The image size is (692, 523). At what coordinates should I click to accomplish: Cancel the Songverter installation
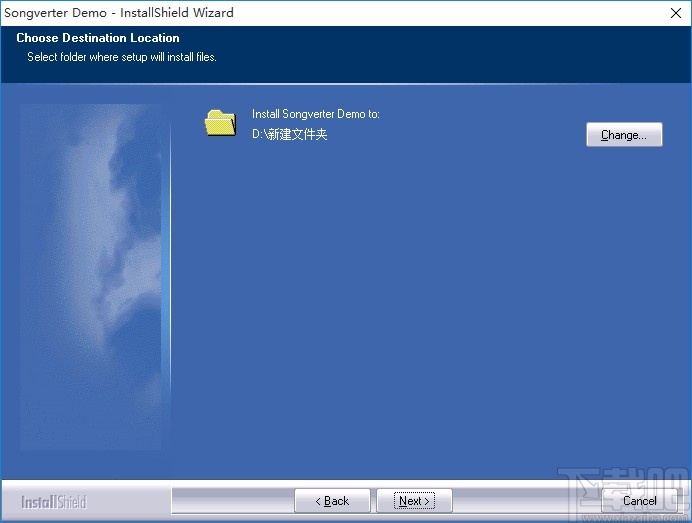pyautogui.click(x=639, y=501)
